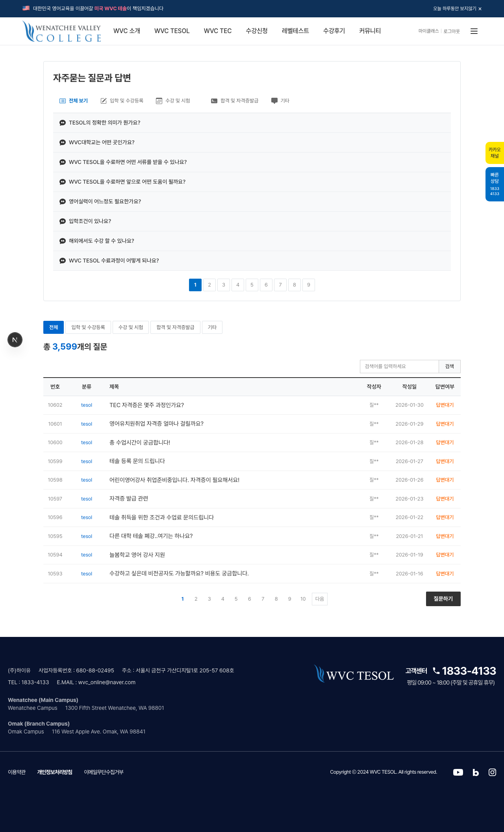This screenshot has height=832, width=504.
Task: Go to FAQ page 2
Action: pyautogui.click(x=209, y=285)
